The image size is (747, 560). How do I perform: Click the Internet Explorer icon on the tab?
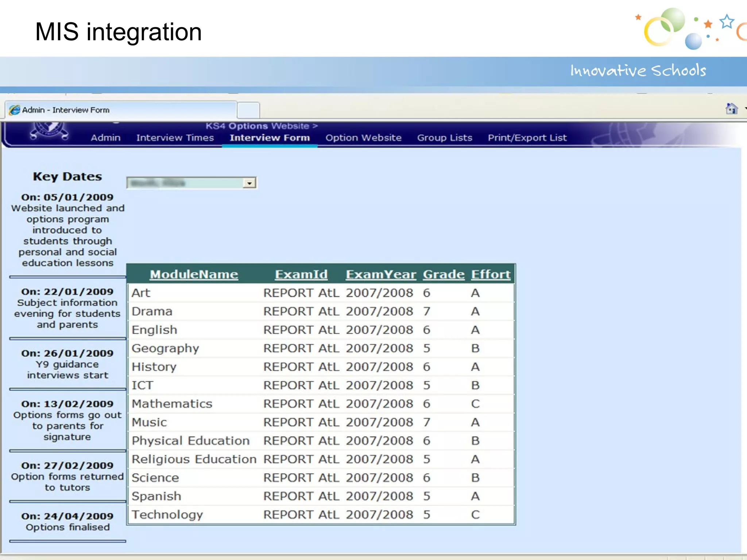point(15,110)
